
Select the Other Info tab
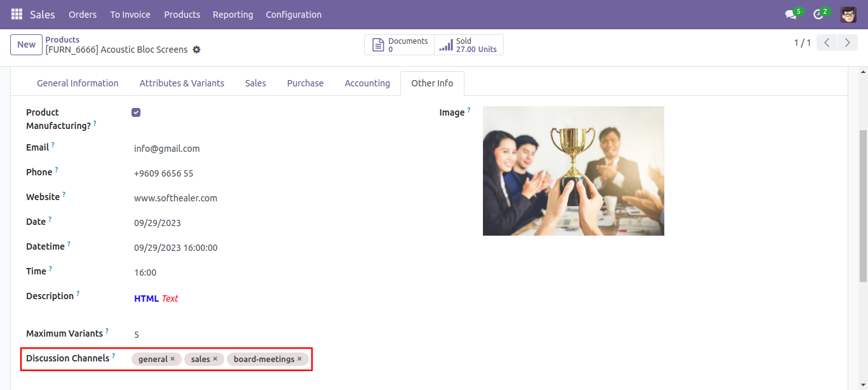point(432,83)
